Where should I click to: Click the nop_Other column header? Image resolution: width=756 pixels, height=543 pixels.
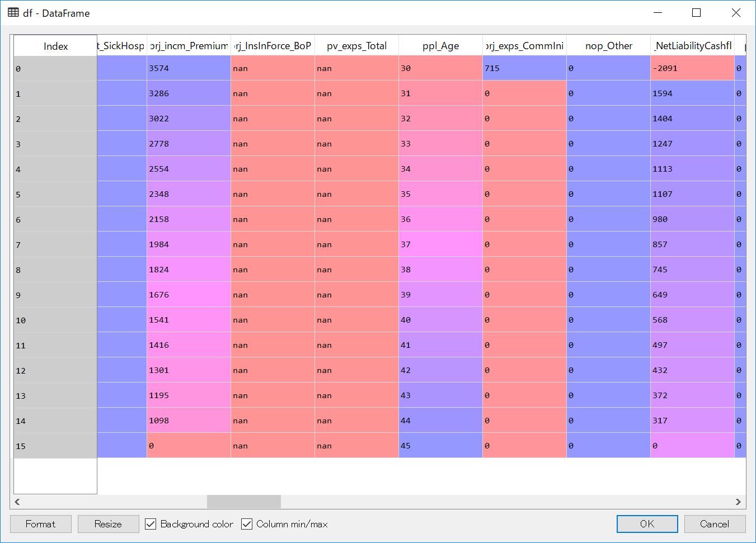608,46
